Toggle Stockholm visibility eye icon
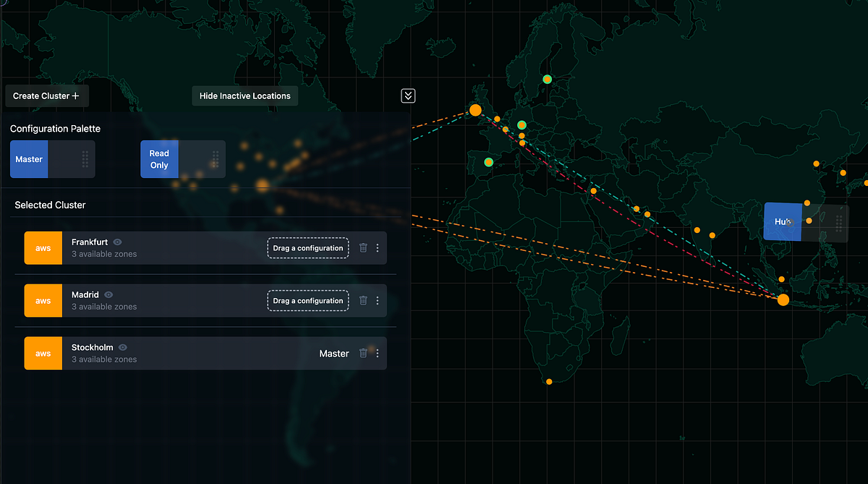868x484 pixels. click(123, 348)
